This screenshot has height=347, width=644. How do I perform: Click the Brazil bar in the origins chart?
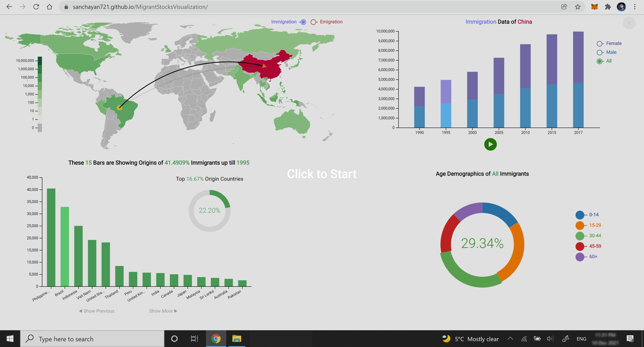[x=65, y=246]
